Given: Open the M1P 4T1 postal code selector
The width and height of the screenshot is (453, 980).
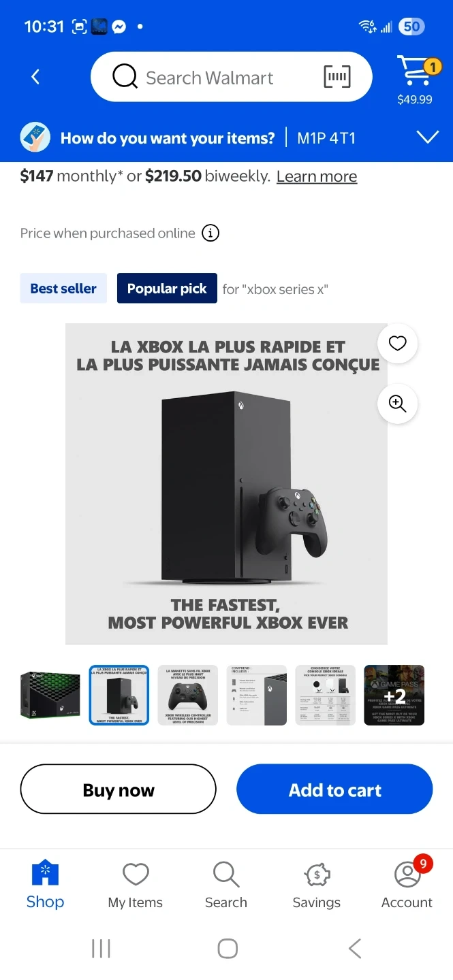Looking at the screenshot, I should click(x=326, y=139).
